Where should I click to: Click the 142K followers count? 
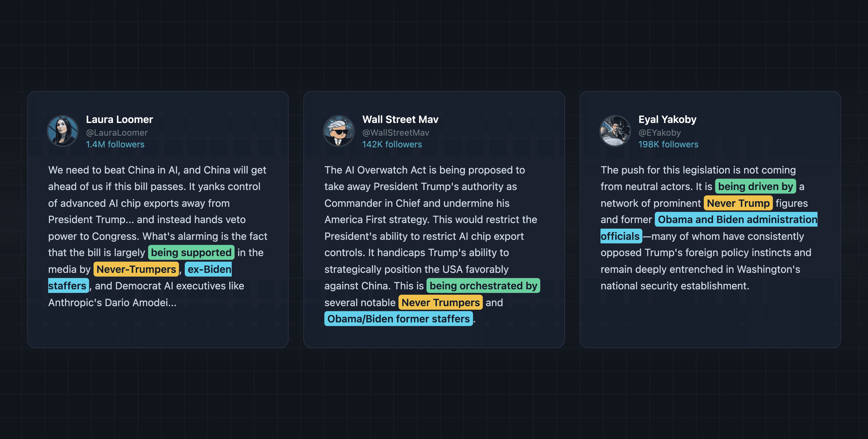392,144
